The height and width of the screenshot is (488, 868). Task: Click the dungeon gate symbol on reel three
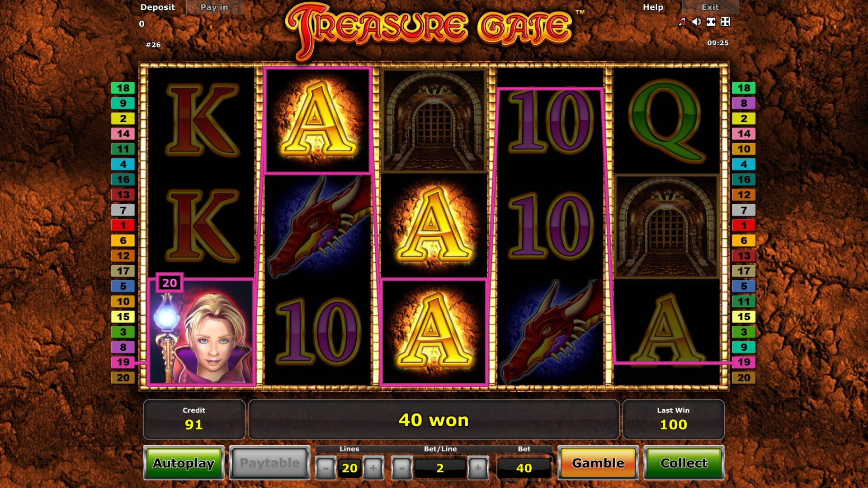point(434,121)
